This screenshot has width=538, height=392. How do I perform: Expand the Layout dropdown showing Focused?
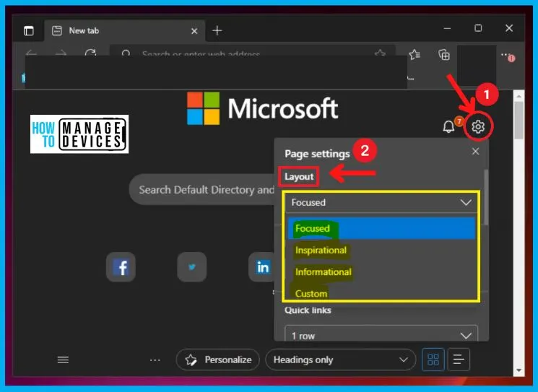pos(381,202)
